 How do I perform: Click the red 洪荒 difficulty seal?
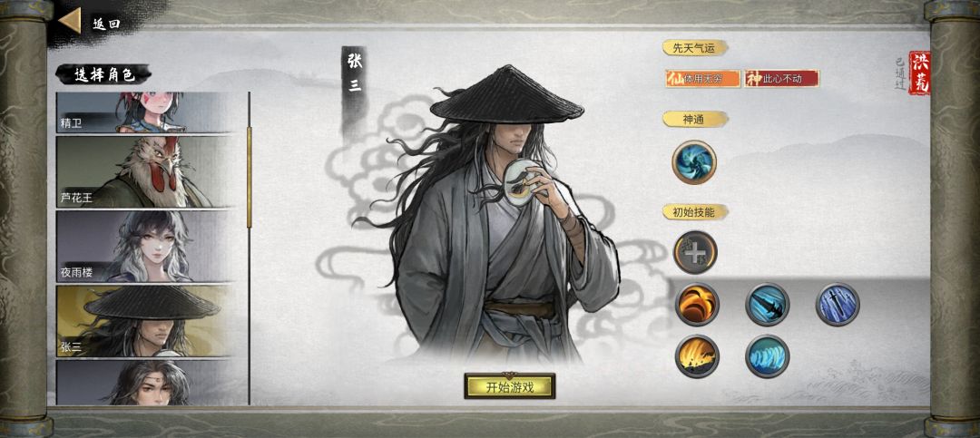point(919,73)
